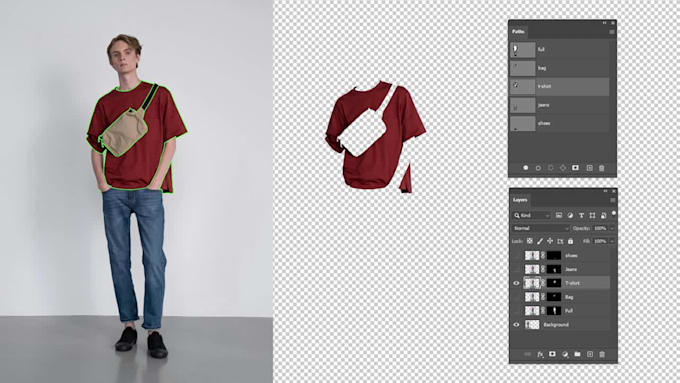
Task: Filter layers by shape layers icon
Action: [x=592, y=215]
